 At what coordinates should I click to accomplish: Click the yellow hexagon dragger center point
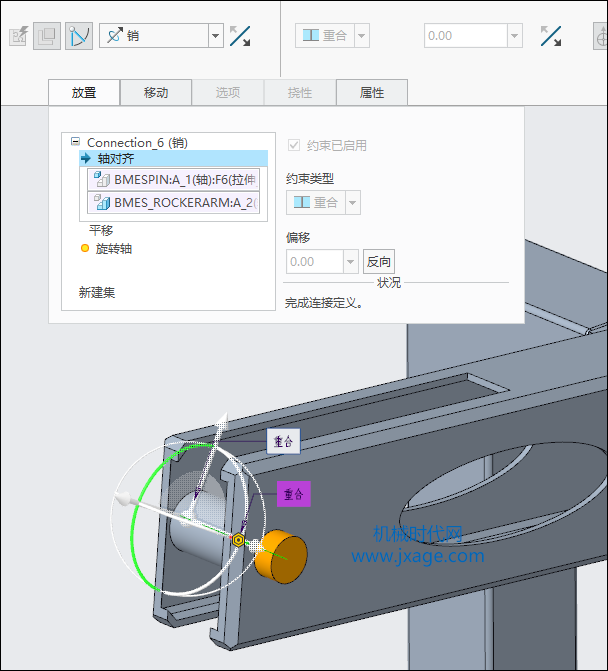239,540
